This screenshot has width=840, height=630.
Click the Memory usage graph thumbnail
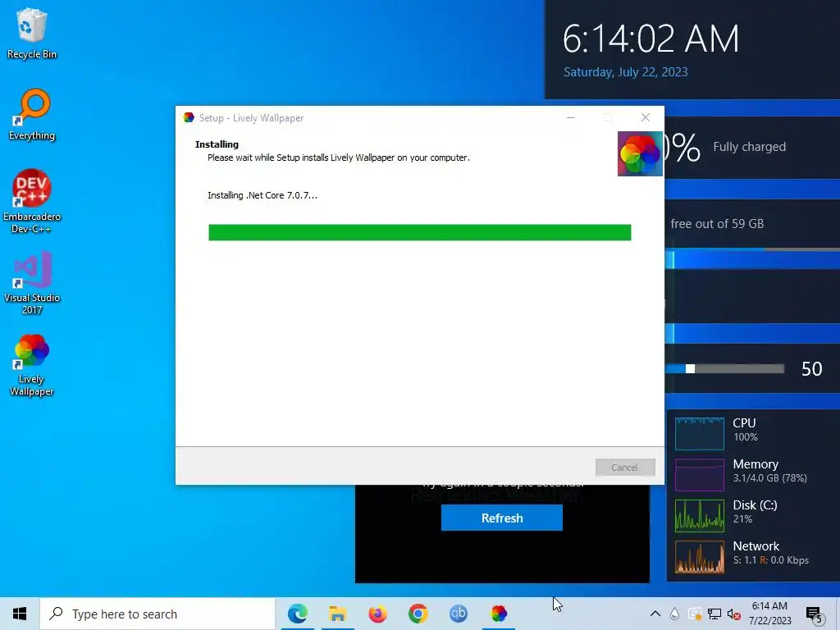coord(700,475)
